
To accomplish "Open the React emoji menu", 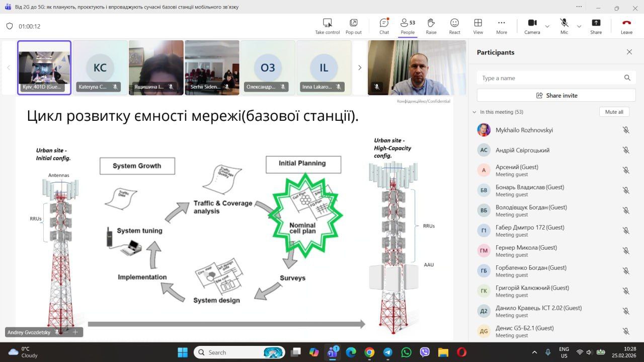I will pos(454,26).
